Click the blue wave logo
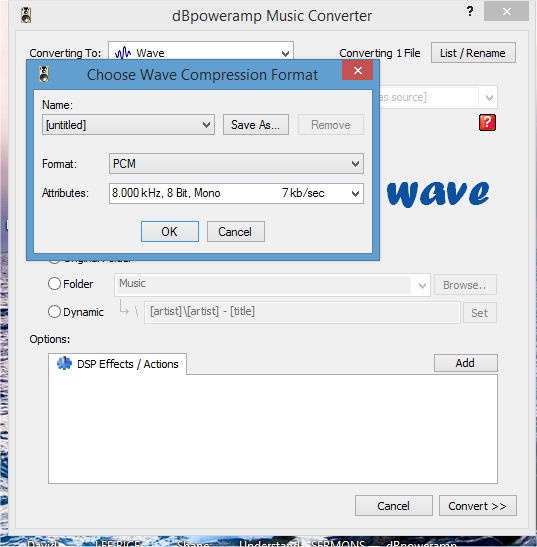The width and height of the screenshot is (537, 547). tap(438, 194)
